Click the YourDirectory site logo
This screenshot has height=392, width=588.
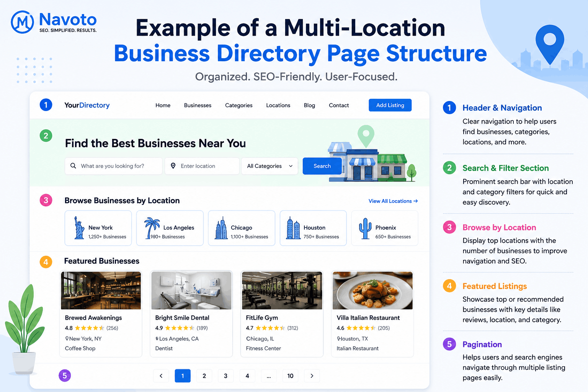coord(87,105)
